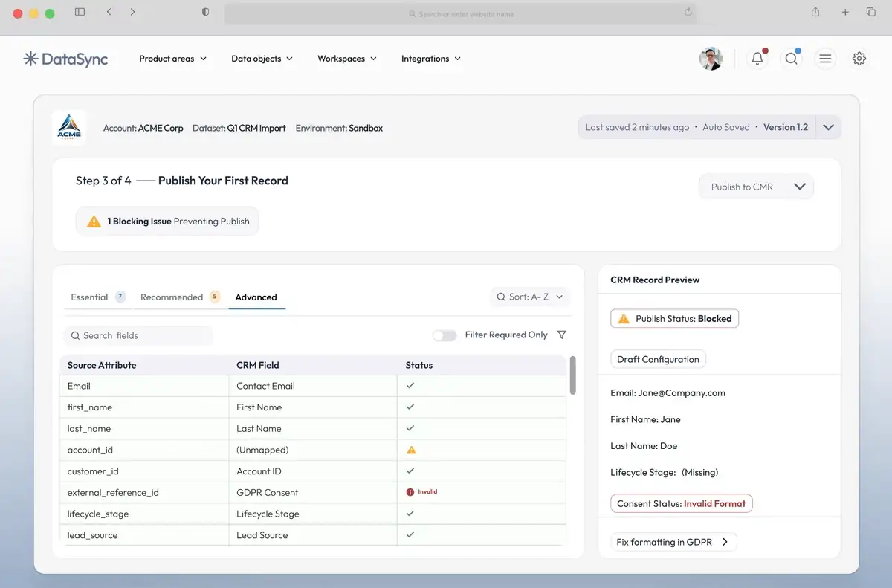Open the Integrations menu
This screenshot has height=588, width=892.
tap(431, 59)
